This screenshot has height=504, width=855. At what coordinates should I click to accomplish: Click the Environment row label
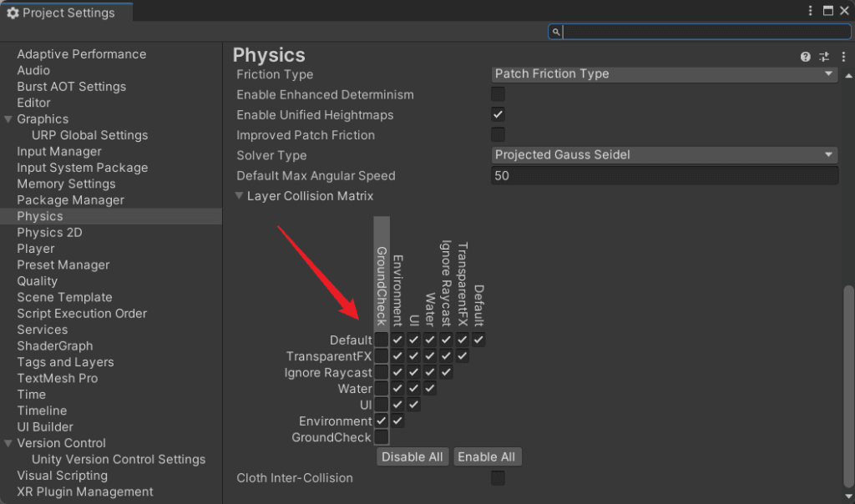(335, 421)
